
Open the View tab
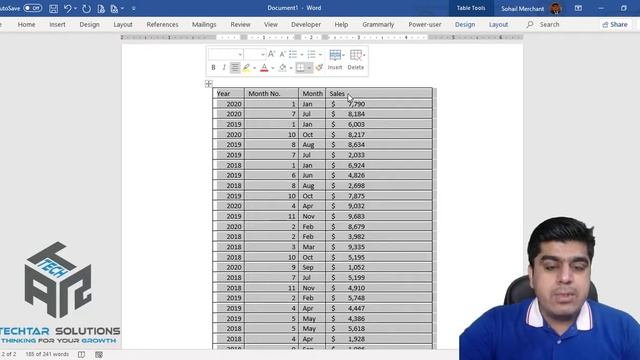coord(271,24)
